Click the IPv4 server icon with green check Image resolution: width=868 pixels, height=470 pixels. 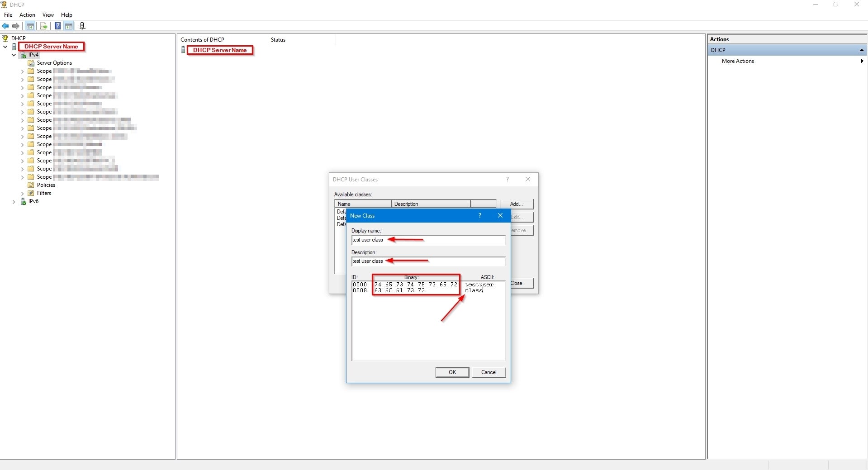point(23,55)
